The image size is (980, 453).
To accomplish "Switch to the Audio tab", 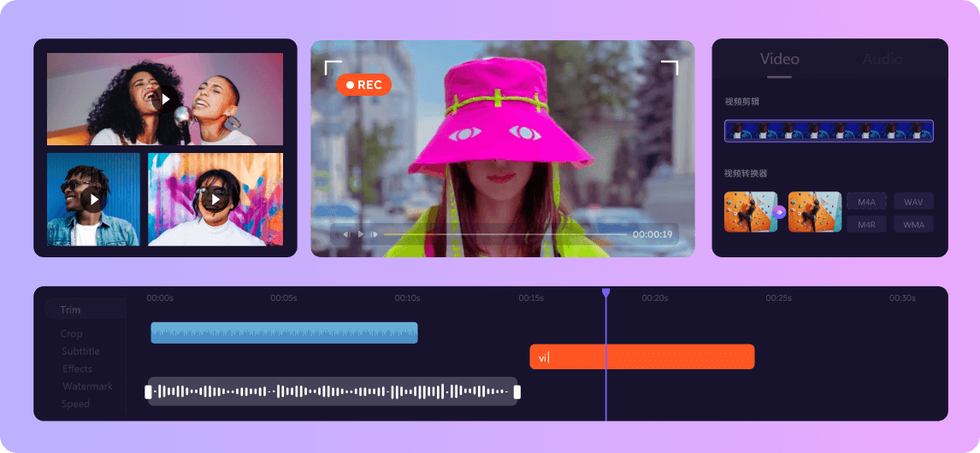I will coord(882,59).
